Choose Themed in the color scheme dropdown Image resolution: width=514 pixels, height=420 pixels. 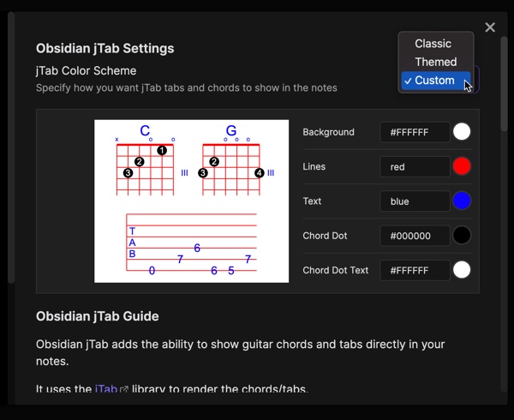436,62
